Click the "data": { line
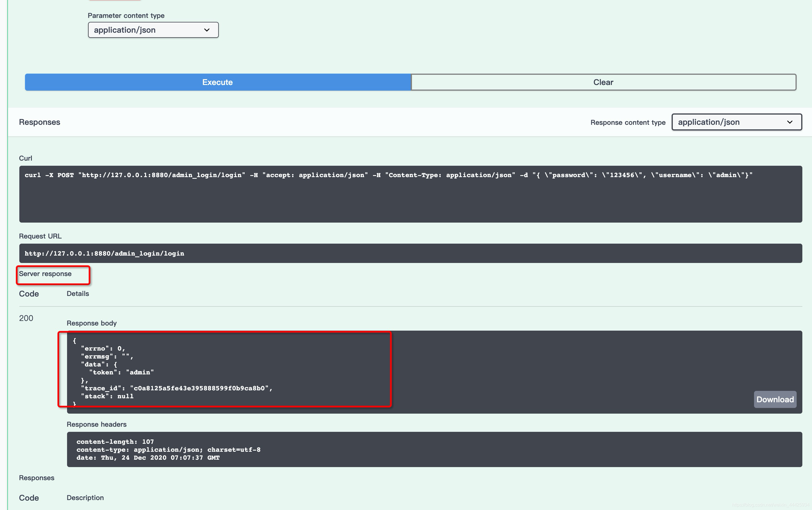Screen dimensions: 812x510 (99, 364)
